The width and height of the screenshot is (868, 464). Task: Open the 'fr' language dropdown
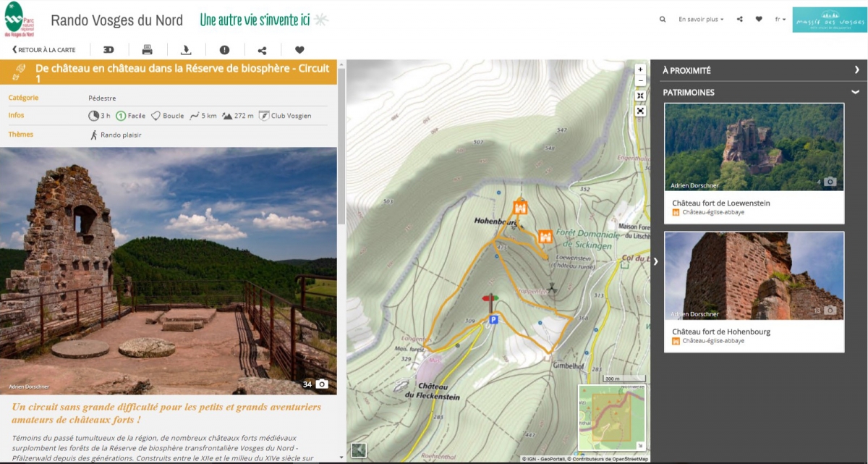click(x=780, y=20)
